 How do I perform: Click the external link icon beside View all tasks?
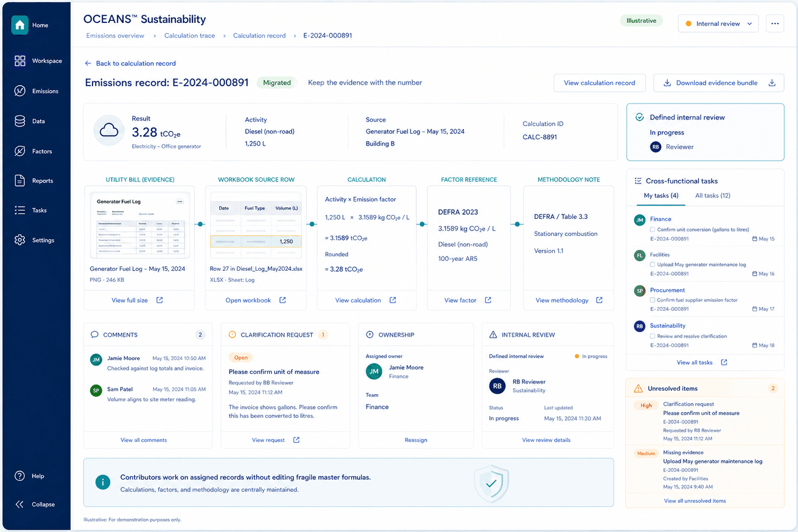coord(724,362)
